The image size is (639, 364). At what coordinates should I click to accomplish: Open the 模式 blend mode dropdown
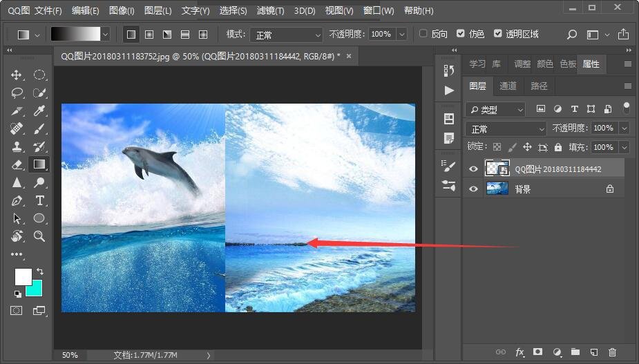286,35
